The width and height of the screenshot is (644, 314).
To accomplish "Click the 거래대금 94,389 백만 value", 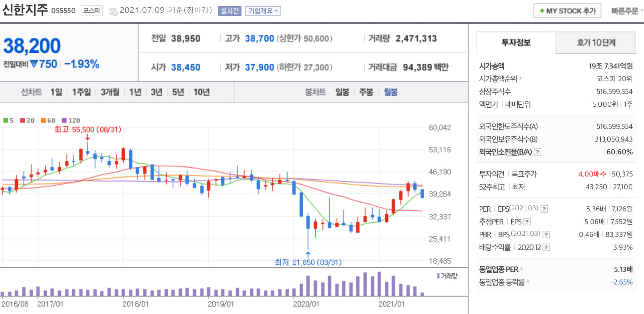I will pos(426,67).
